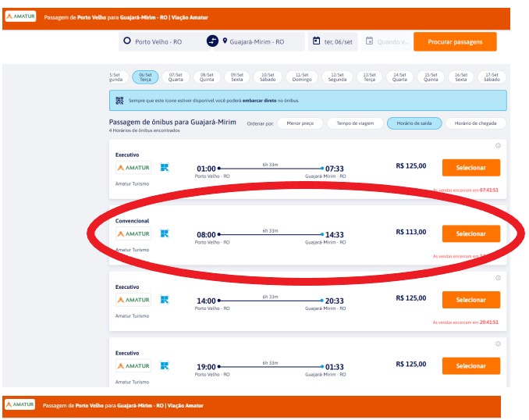
Task: Click the info icon on the 01:00 trip card
Action: [x=498, y=145]
